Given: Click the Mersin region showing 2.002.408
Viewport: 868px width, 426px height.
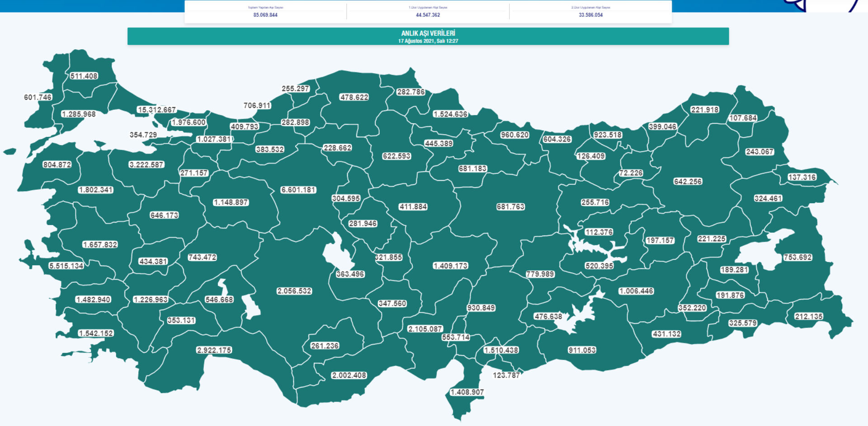Looking at the screenshot, I should click(x=349, y=375).
